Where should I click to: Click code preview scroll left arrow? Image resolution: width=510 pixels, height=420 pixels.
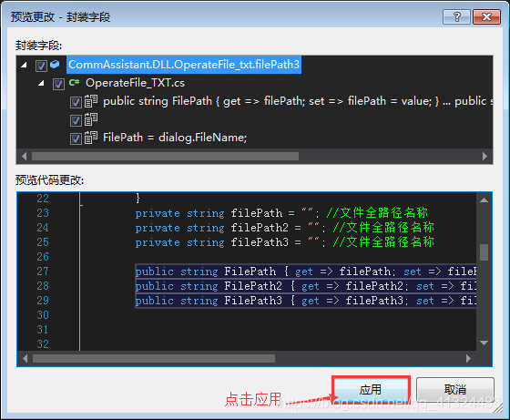[x=25, y=359]
